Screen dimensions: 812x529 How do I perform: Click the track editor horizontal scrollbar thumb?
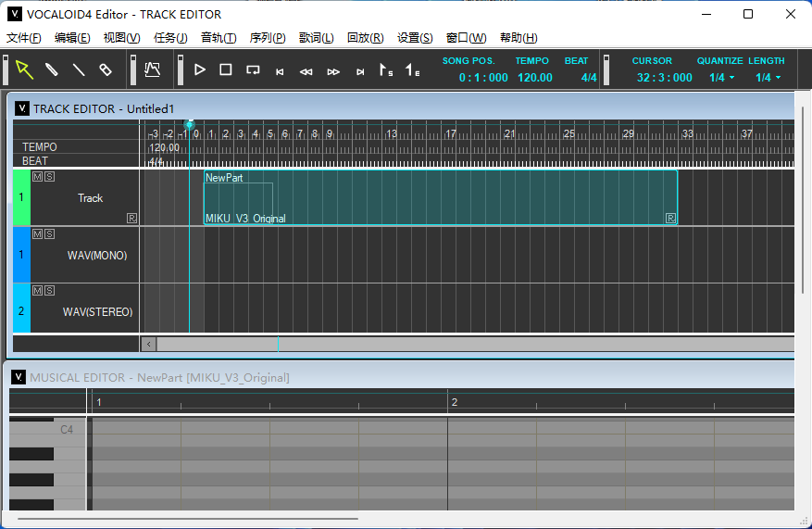(x=475, y=344)
